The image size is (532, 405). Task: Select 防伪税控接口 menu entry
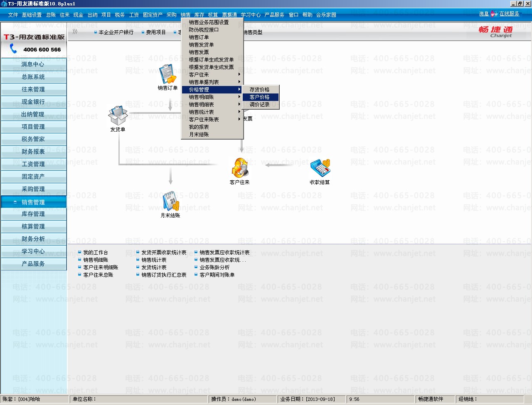pos(212,30)
